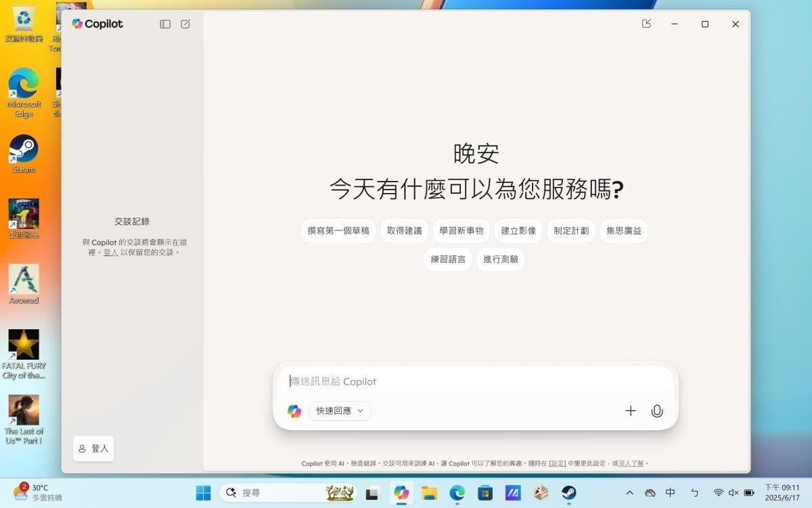
Task: Open the network Wi-Fi tray icon
Action: tap(719, 493)
